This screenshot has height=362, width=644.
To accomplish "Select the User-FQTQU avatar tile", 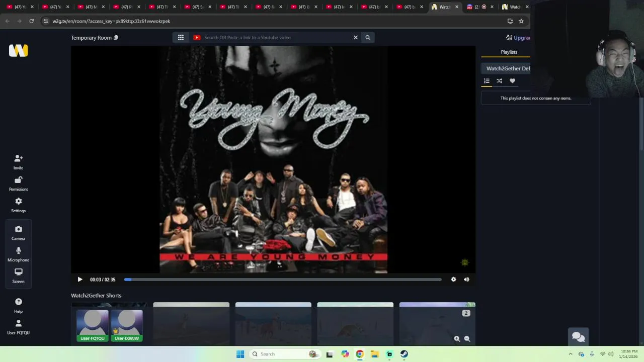I will [93, 325].
